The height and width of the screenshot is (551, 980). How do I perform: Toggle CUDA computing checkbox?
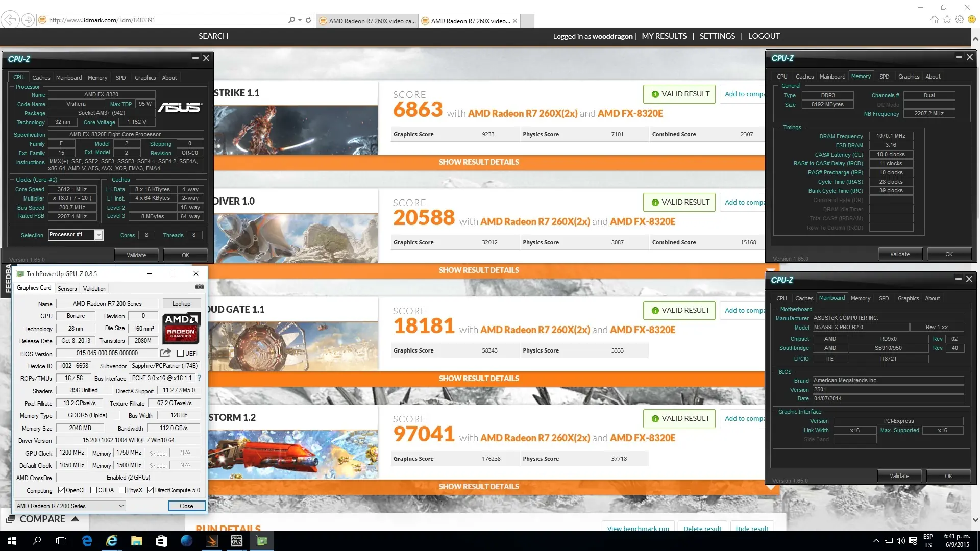[93, 490]
